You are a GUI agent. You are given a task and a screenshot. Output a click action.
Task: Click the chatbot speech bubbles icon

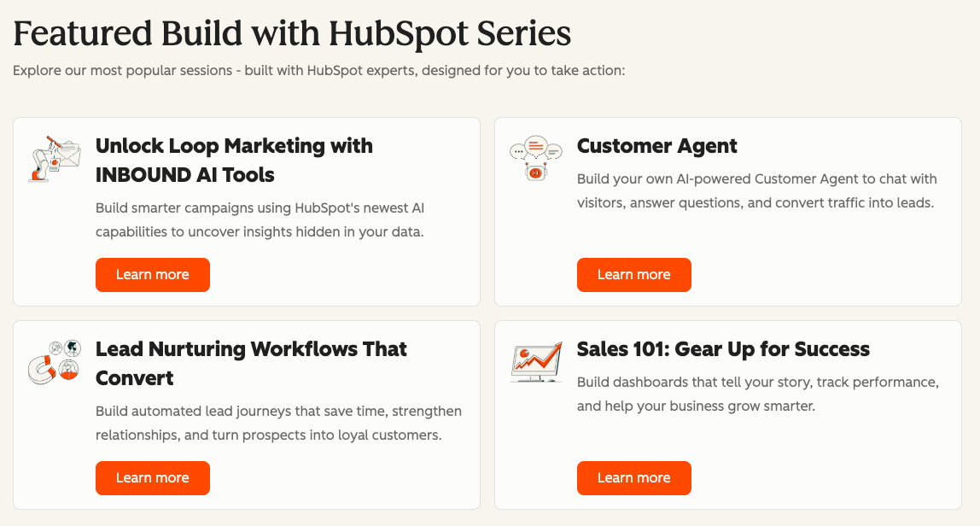(536, 159)
